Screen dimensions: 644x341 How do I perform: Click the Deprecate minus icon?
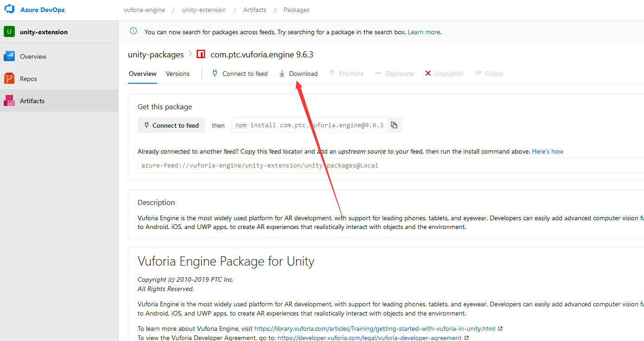[x=378, y=73]
